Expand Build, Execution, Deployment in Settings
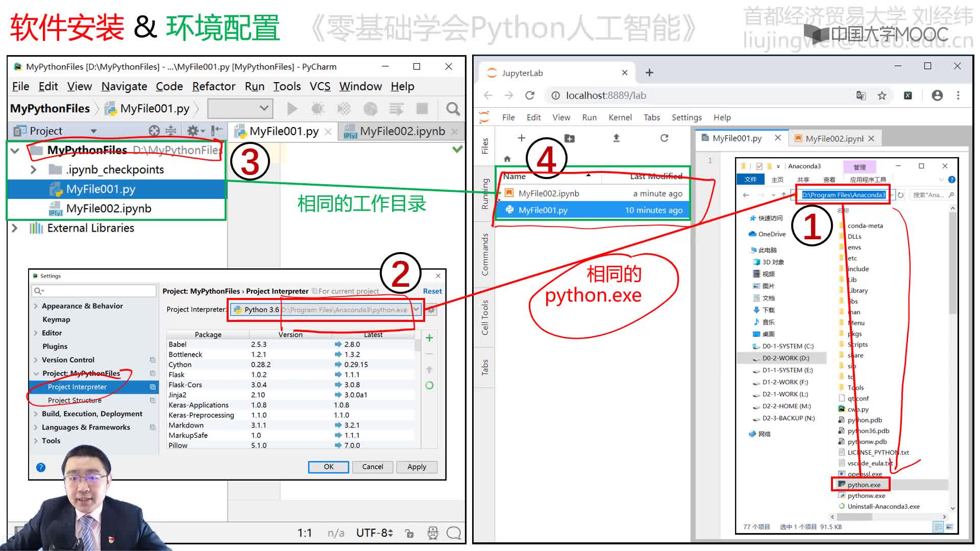 [35, 414]
